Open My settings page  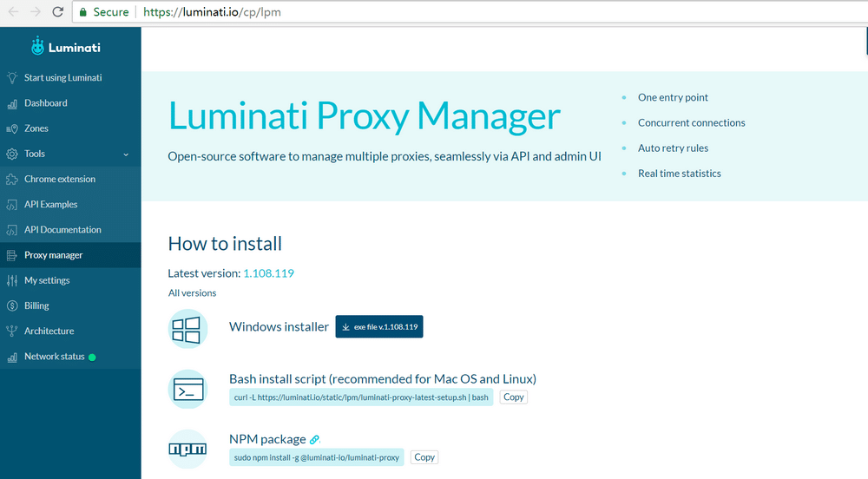click(47, 280)
